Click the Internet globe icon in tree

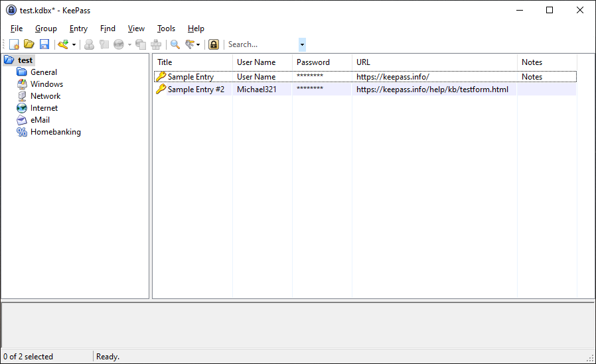pyautogui.click(x=22, y=108)
